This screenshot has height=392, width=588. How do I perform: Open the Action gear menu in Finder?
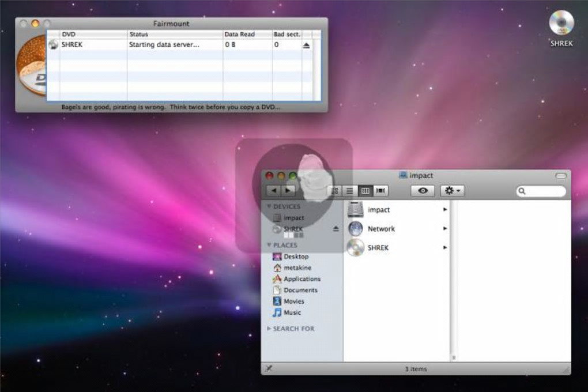pos(453,191)
